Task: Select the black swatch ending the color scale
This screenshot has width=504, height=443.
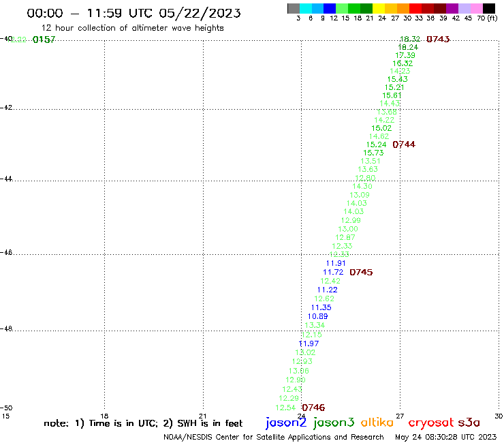Action: coord(488,8)
